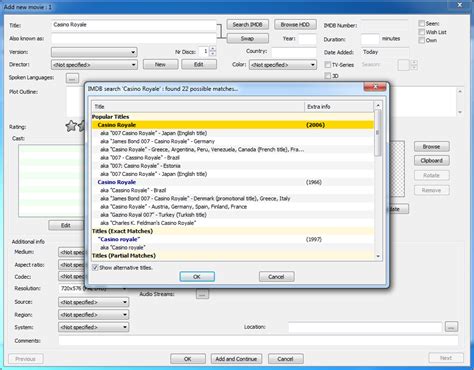Enable the Seen checkbox

click(x=422, y=23)
